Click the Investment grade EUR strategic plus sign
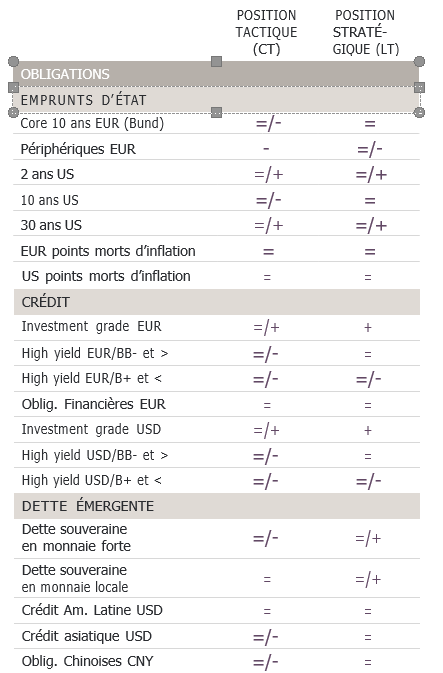The width and height of the screenshot is (443, 673). 368,327
